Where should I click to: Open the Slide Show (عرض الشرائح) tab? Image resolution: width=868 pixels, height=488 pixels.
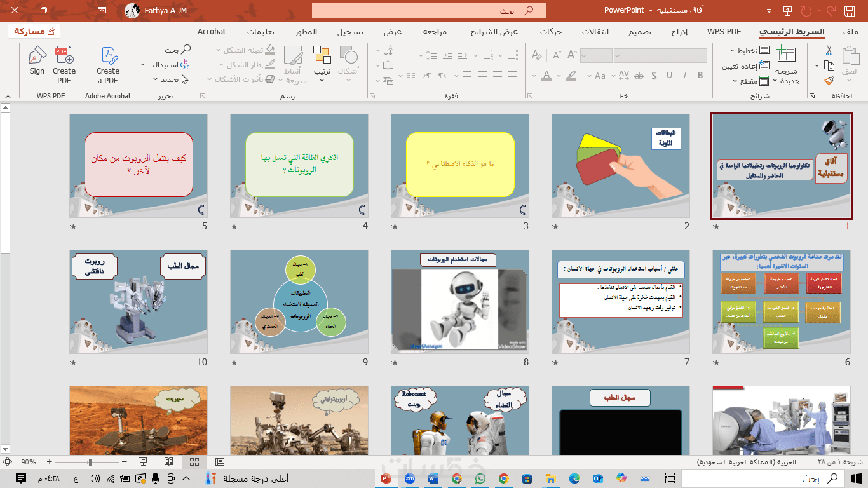[x=494, y=32]
